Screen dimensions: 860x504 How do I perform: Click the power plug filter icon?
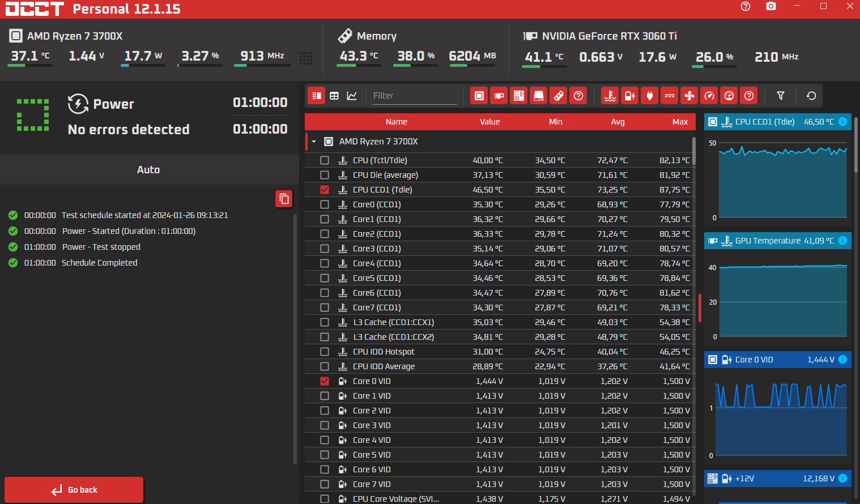pyautogui.click(x=650, y=96)
